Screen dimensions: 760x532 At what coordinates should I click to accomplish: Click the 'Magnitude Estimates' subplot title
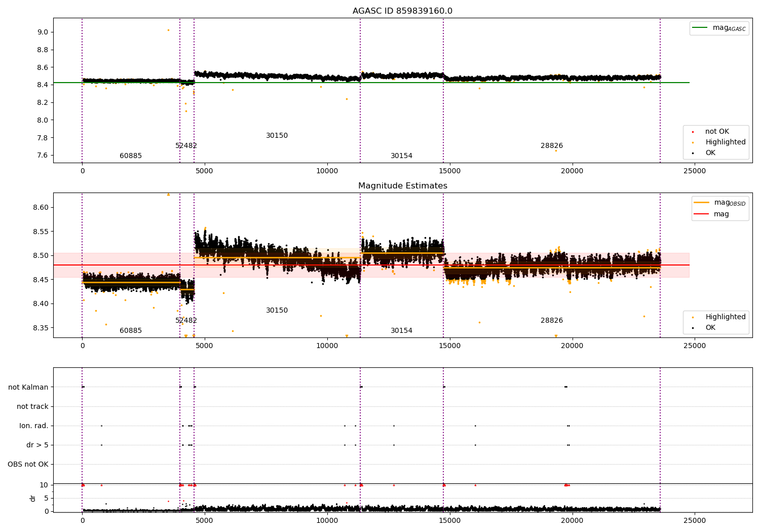click(x=403, y=186)
